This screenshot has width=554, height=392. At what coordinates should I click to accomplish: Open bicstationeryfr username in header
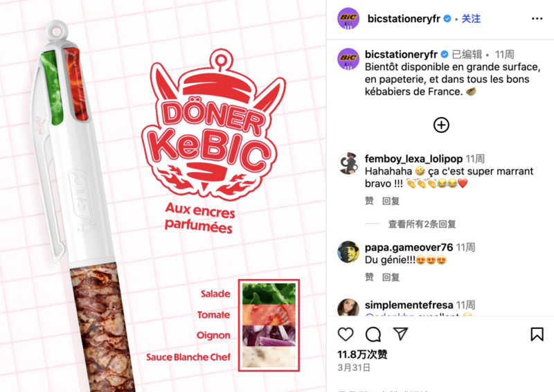pyautogui.click(x=404, y=19)
